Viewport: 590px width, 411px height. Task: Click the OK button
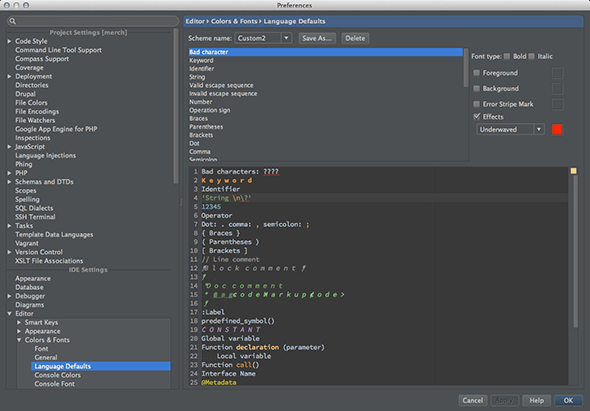tap(568, 400)
